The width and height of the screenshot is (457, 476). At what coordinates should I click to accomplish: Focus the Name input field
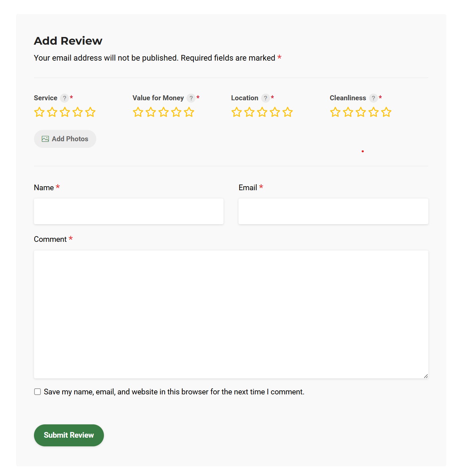(129, 212)
